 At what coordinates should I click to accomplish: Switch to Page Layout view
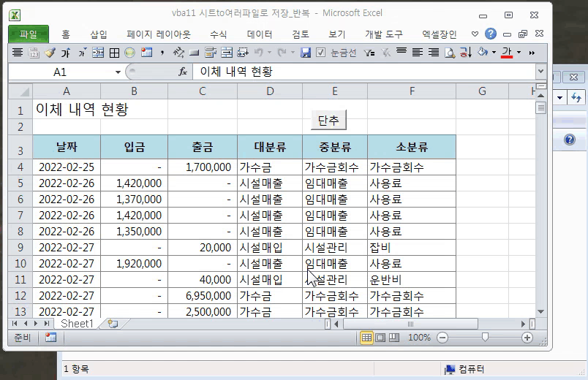380,338
